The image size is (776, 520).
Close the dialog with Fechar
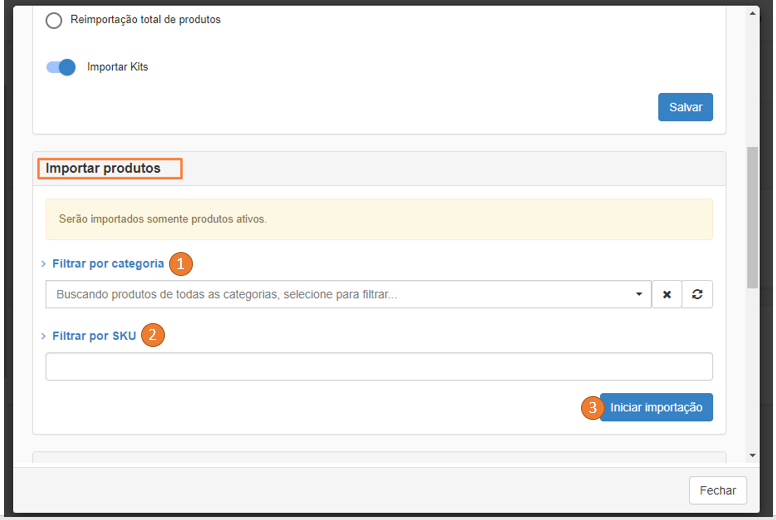coord(717,490)
